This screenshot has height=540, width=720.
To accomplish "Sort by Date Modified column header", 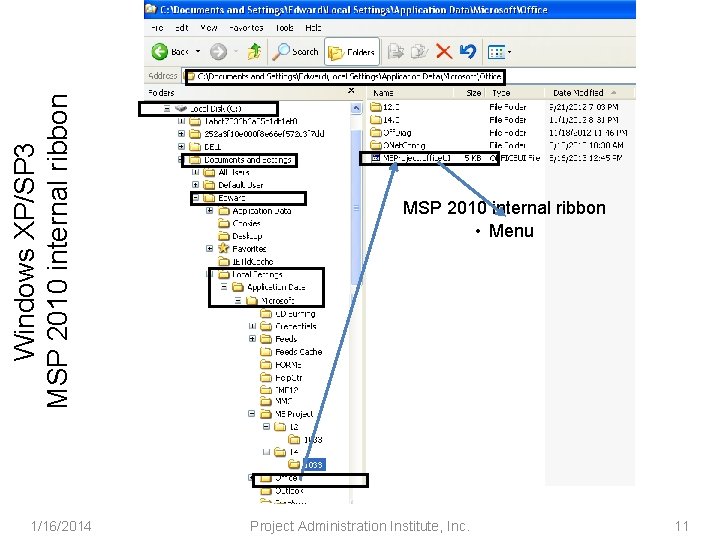I will [x=578, y=93].
